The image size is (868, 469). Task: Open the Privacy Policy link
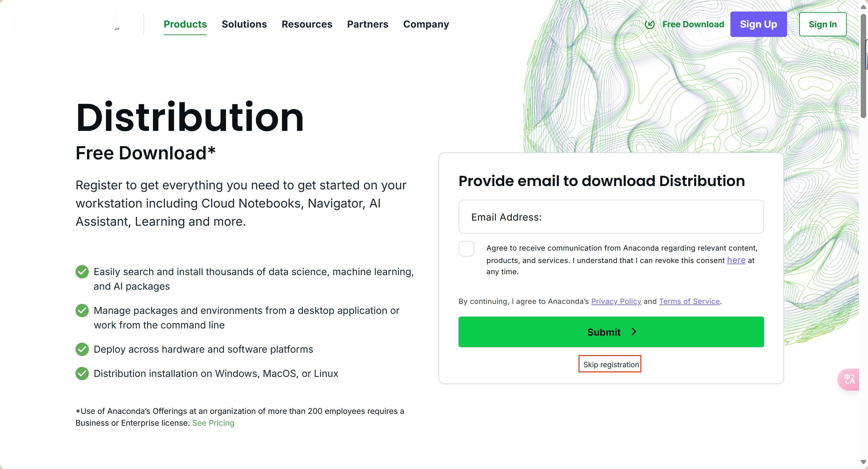(616, 301)
